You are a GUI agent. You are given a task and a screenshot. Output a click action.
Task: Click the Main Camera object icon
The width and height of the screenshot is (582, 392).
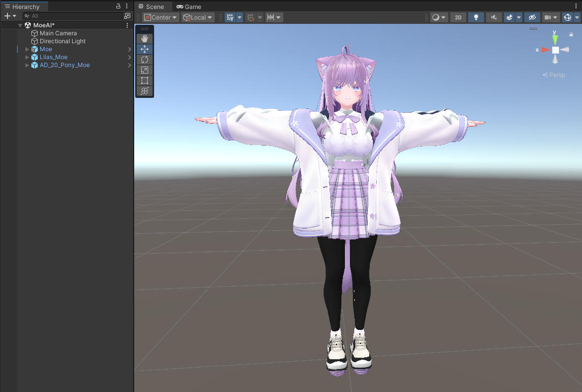(34, 33)
